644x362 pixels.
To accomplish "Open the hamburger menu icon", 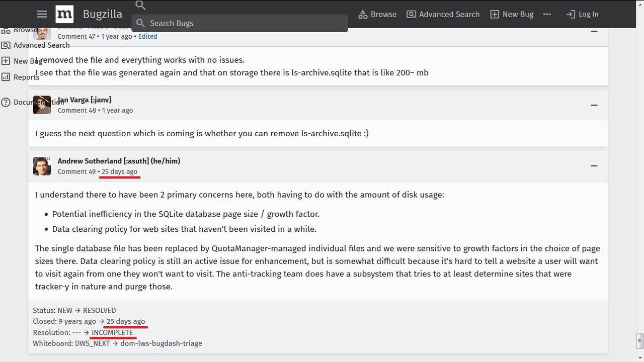I will click(42, 14).
